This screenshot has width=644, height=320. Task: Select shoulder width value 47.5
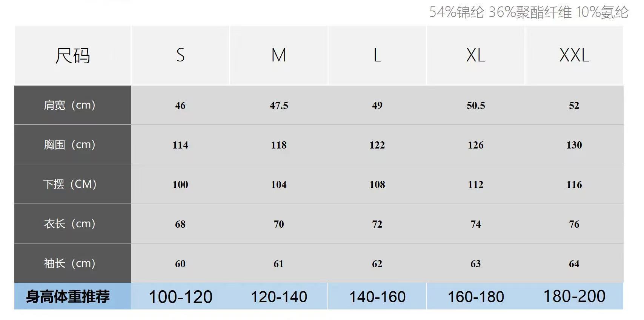tap(279, 106)
